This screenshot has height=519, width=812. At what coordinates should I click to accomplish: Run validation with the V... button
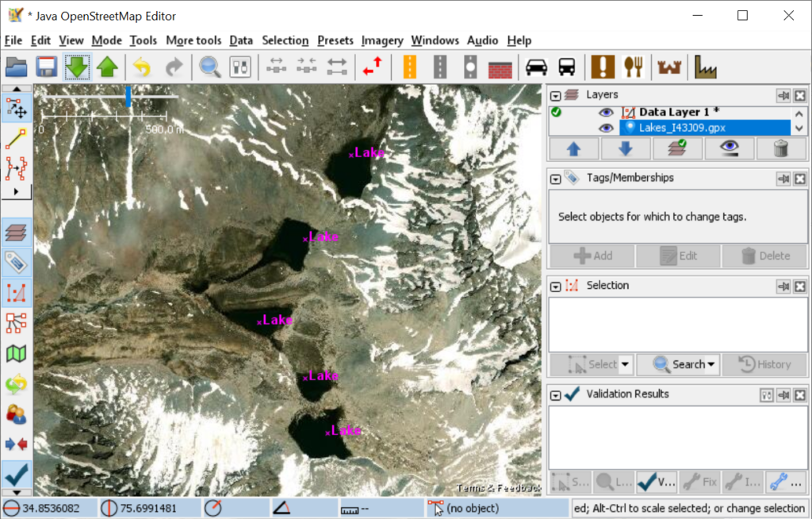coord(656,482)
